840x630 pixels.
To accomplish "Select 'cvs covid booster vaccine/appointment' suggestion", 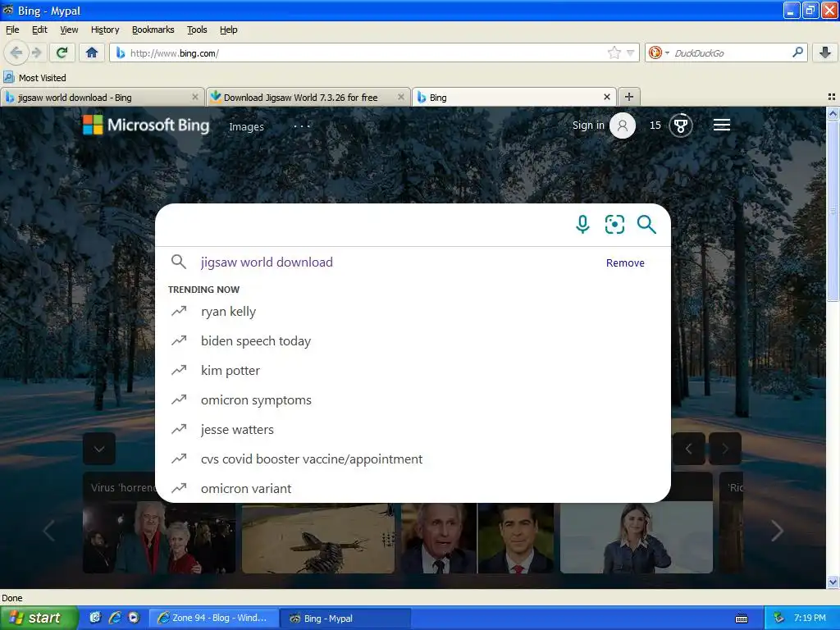I will tap(413, 459).
